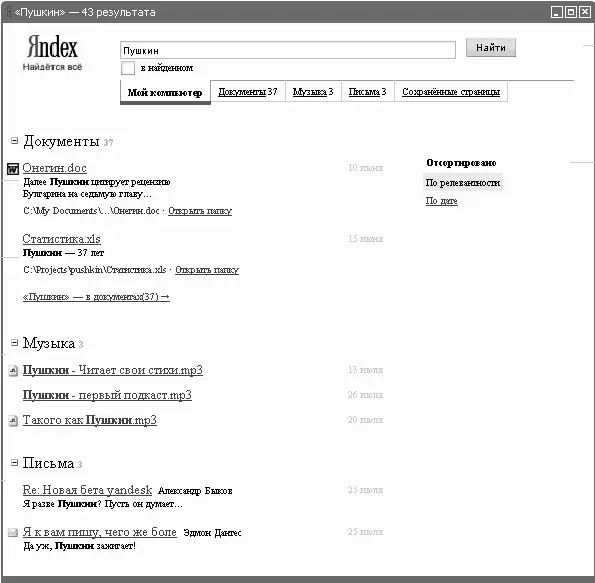Switch to the Документы 37 tab

click(248, 91)
